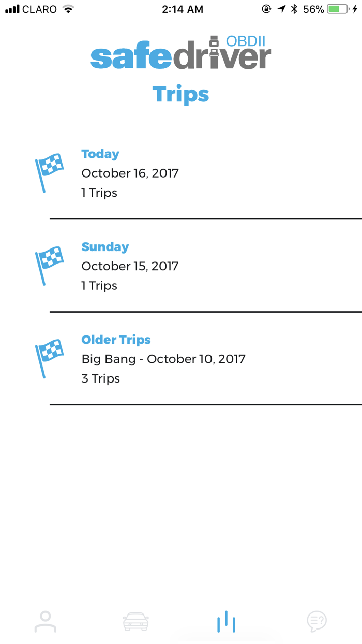
Task: Tap the safedriver OBDII logo
Action: pyautogui.click(x=181, y=53)
